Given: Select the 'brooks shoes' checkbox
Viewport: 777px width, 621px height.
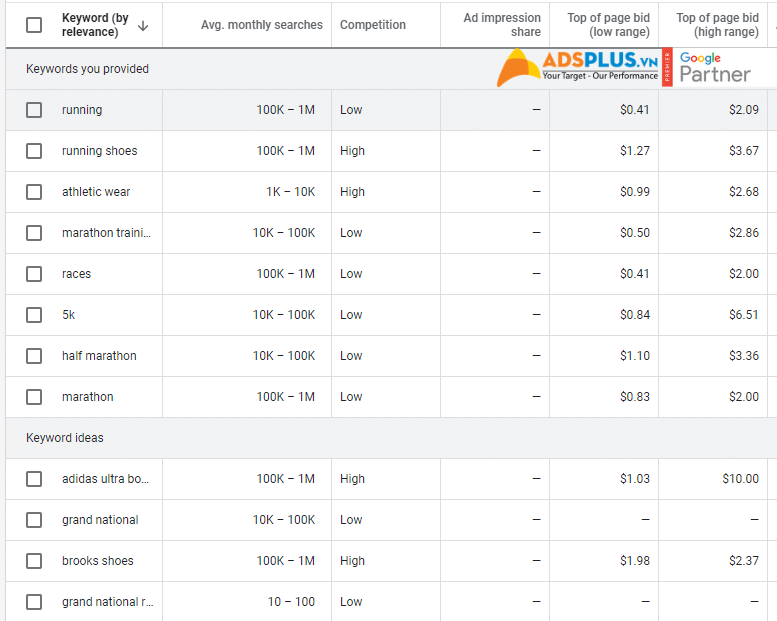Looking at the screenshot, I should pos(34,561).
